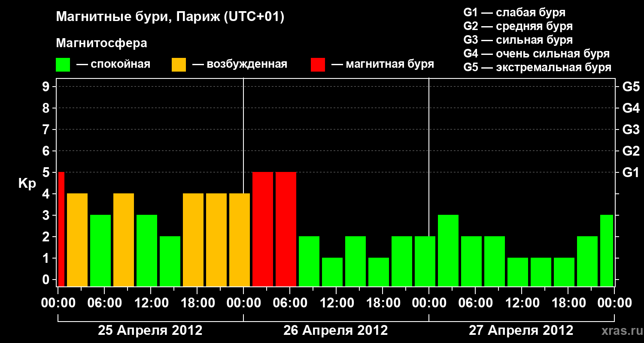Viewport: 644px width, 343px height.
Task: Click the red 'магнитная буря' legend swatch
Action: [318, 65]
